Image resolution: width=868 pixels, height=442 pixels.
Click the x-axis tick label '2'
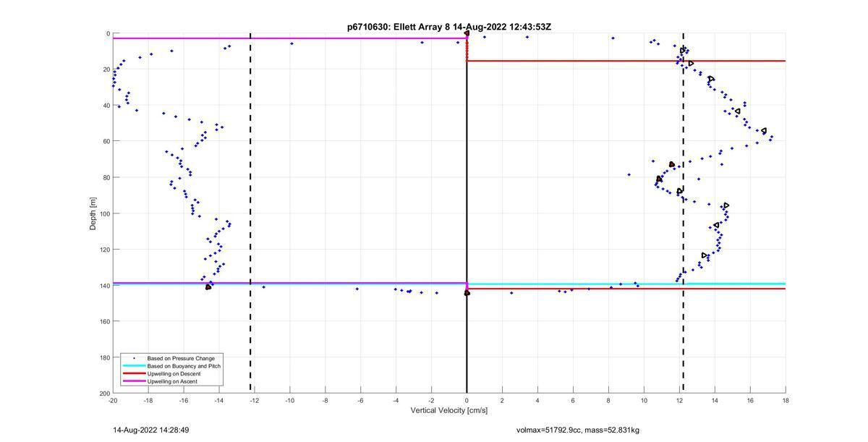[503, 400]
